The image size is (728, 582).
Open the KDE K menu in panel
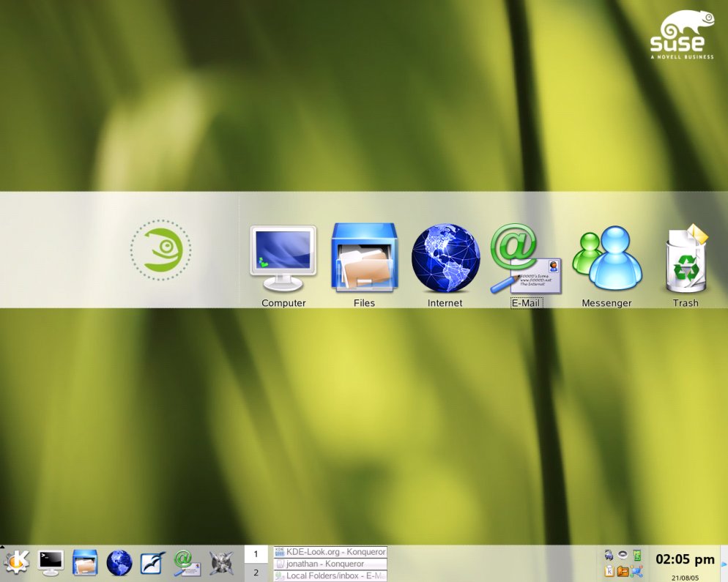[x=16, y=562]
